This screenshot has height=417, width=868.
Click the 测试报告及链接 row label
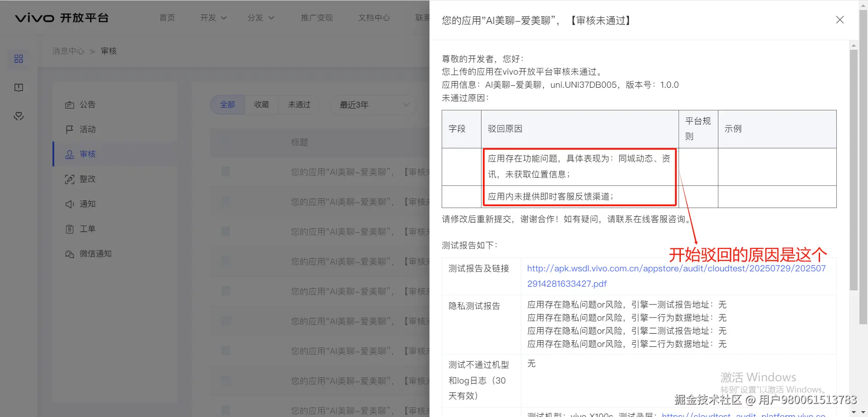point(479,269)
